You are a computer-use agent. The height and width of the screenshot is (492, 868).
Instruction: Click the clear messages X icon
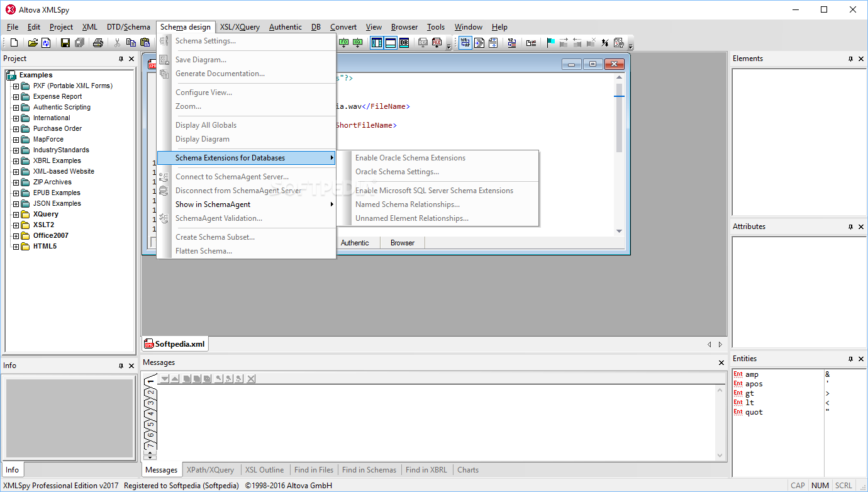pyautogui.click(x=251, y=379)
